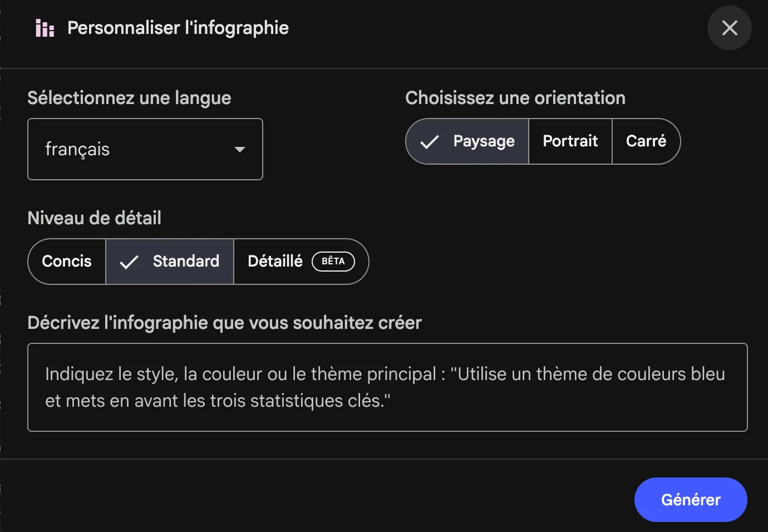Click inside the infographic description text field
The height and width of the screenshot is (532, 768).
tap(387, 387)
